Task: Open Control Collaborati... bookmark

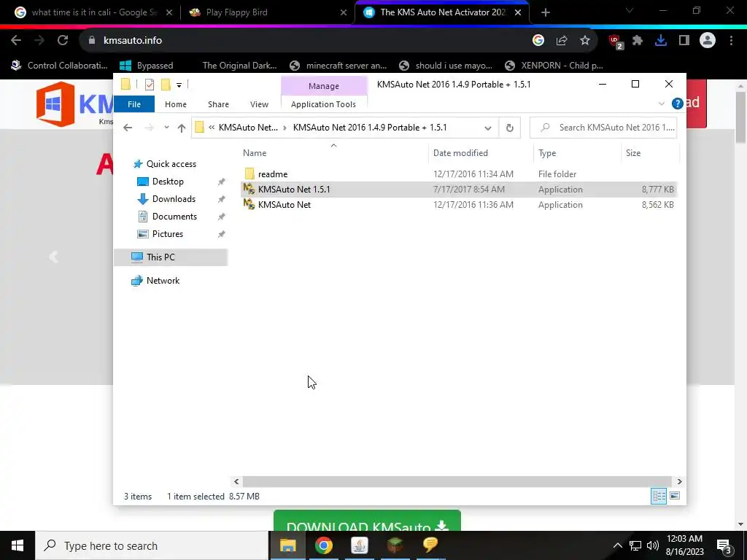Action: coord(60,65)
